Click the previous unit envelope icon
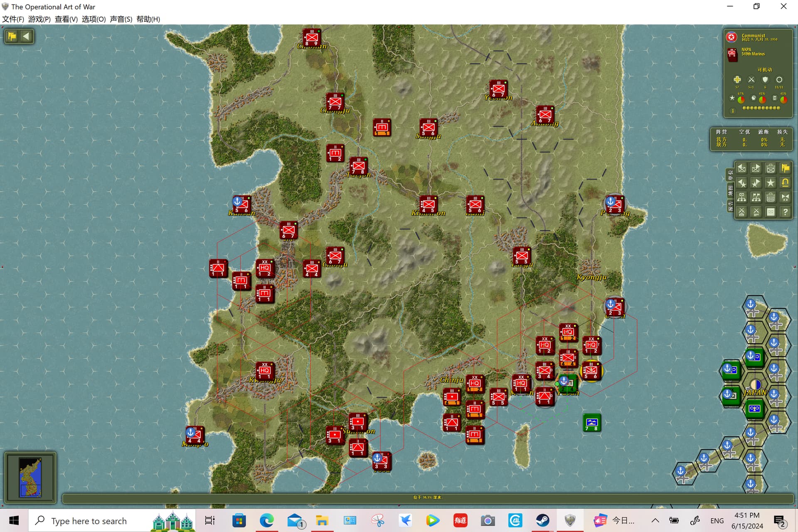This screenshot has width=798, height=532. (x=742, y=168)
